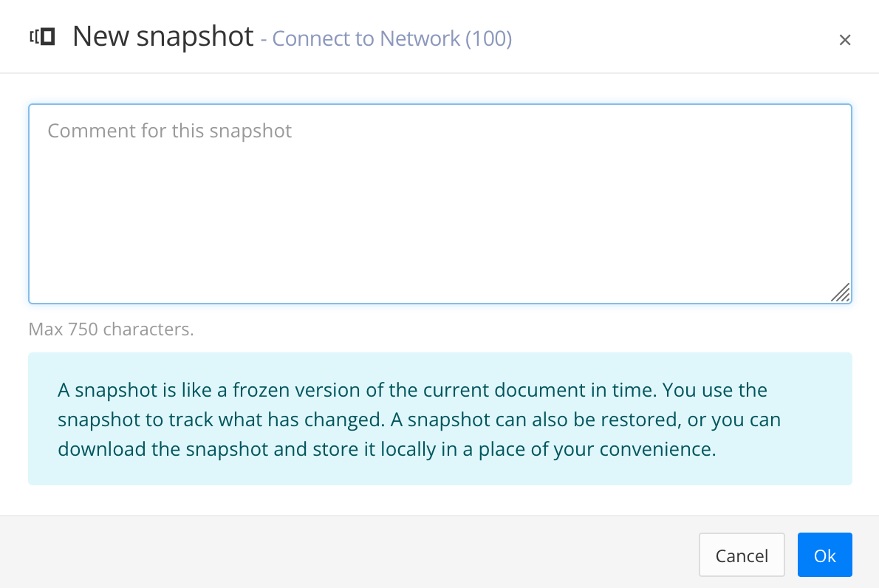Select the diagonal resize stripes icon
Image resolution: width=879 pixels, height=588 pixels.
[x=841, y=293]
